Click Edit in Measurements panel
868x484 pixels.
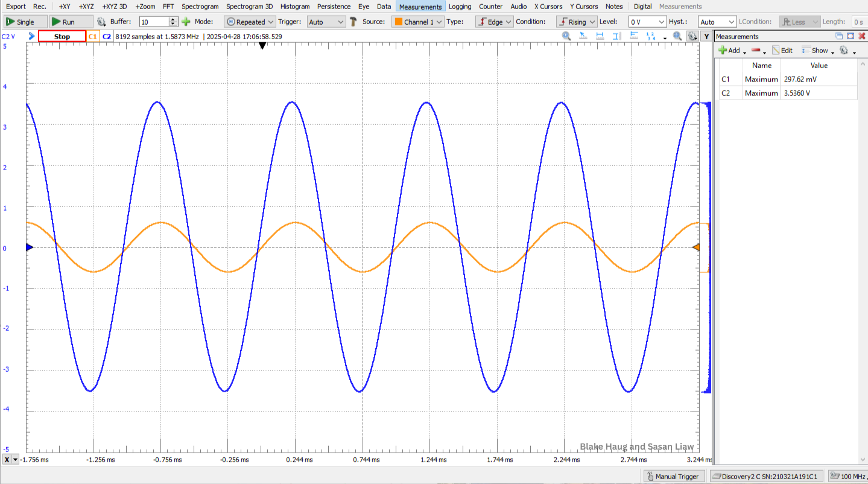[782, 50]
